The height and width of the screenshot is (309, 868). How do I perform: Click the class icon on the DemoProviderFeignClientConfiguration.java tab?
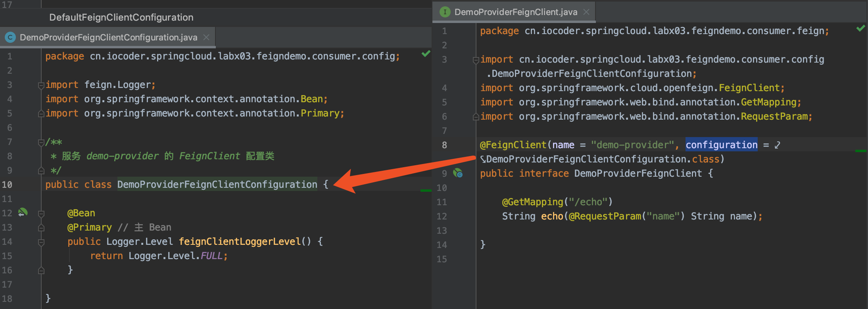(x=10, y=37)
